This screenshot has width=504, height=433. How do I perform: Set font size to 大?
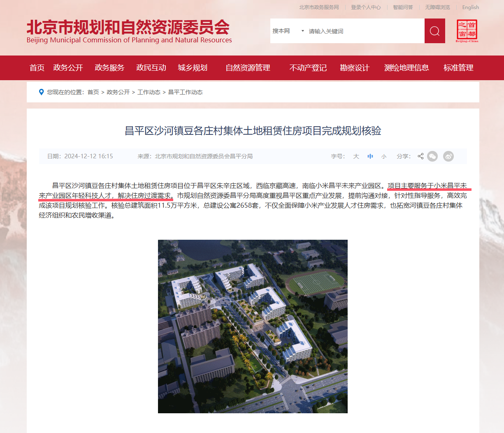click(356, 156)
